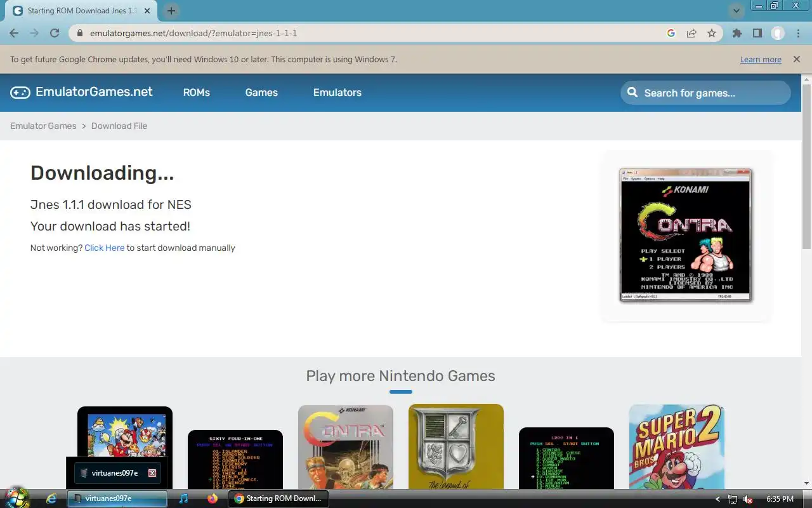The image size is (812, 508).
Task: Open the Legend of Zelda game thumbnail
Action: [456, 446]
